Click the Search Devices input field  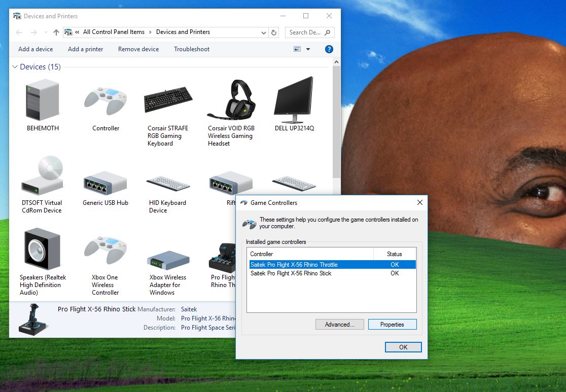[x=305, y=32]
